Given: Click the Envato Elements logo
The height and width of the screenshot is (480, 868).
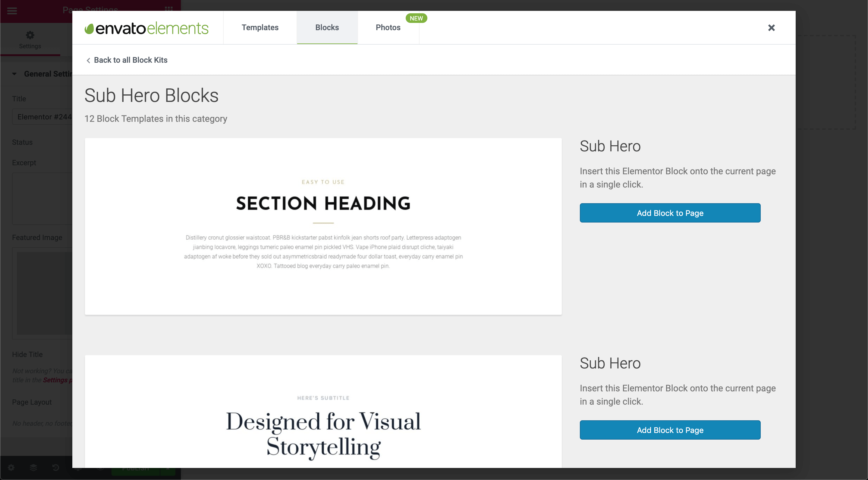Looking at the screenshot, I should (x=146, y=28).
